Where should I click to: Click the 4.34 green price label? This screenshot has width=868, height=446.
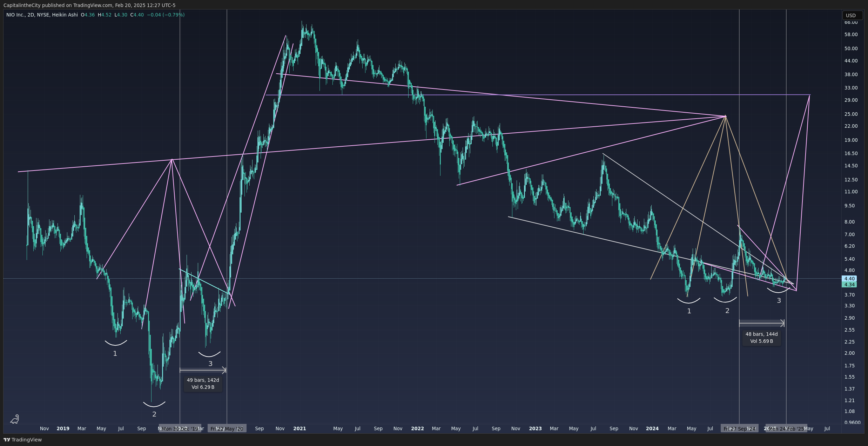point(849,285)
